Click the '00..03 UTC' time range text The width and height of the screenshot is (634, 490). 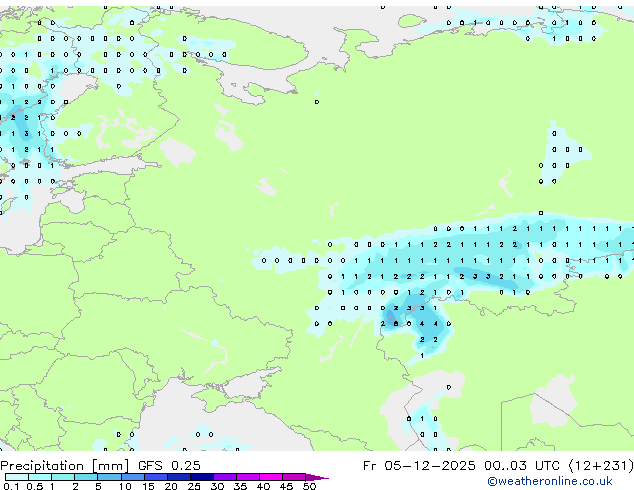pos(522,466)
